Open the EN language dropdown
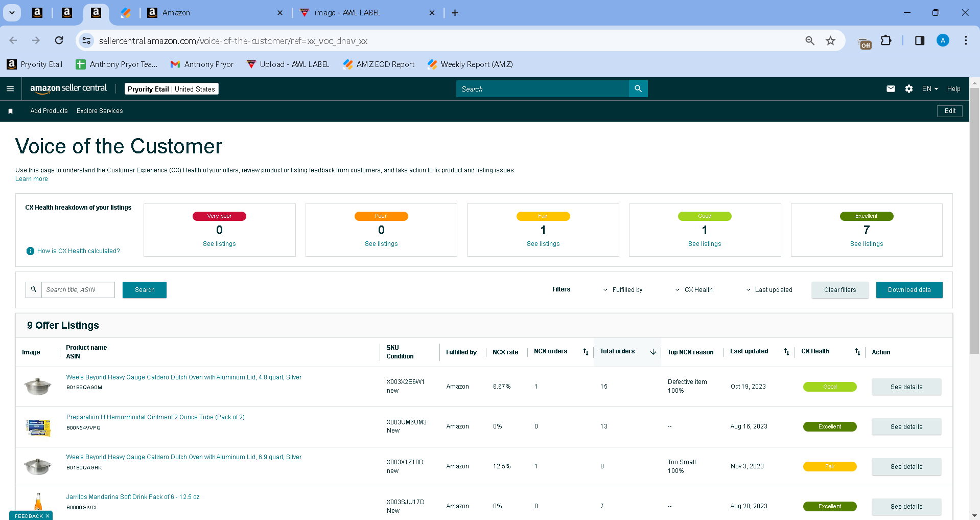This screenshot has width=980, height=520. 930,89
